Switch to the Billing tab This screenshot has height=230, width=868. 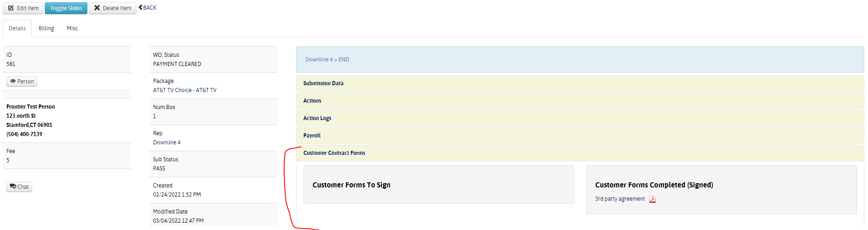pyautogui.click(x=46, y=28)
